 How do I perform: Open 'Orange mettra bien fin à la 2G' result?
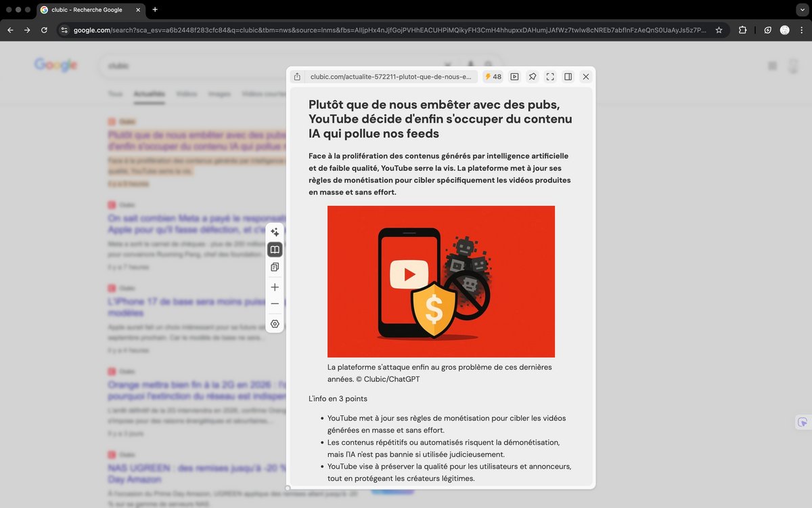coord(196,391)
